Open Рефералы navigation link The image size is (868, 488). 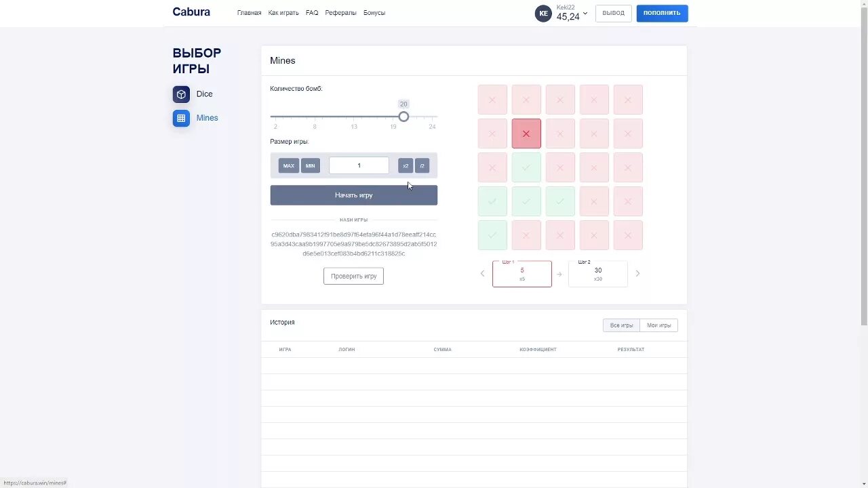[340, 13]
